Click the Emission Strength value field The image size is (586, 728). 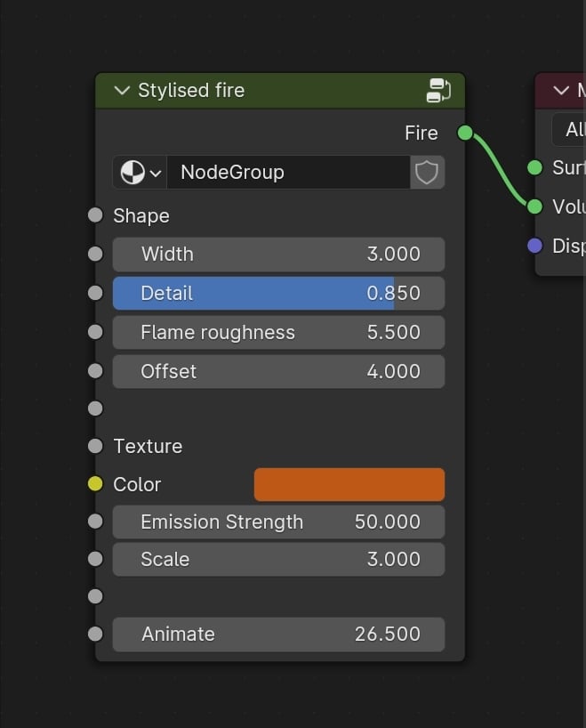[278, 522]
